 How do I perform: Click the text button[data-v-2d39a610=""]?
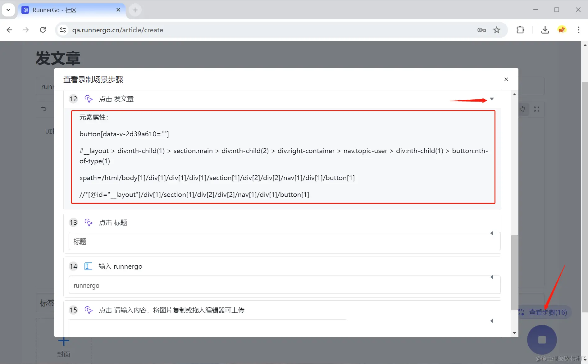[x=124, y=134]
